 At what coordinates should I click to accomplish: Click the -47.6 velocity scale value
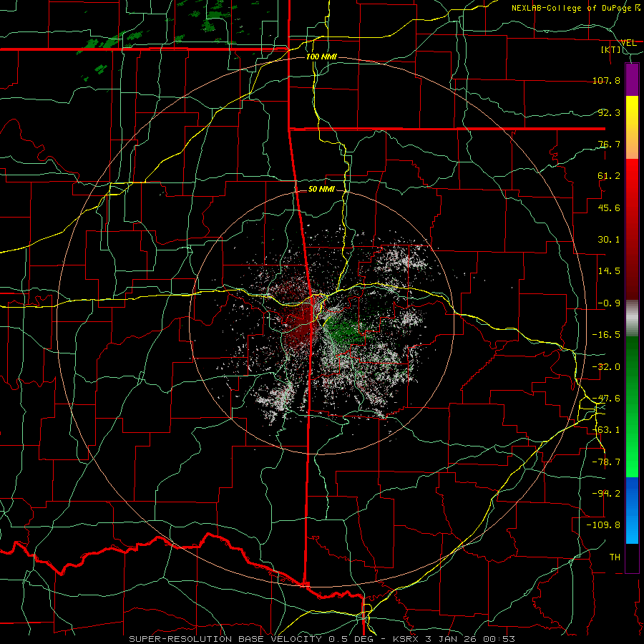(x=606, y=398)
